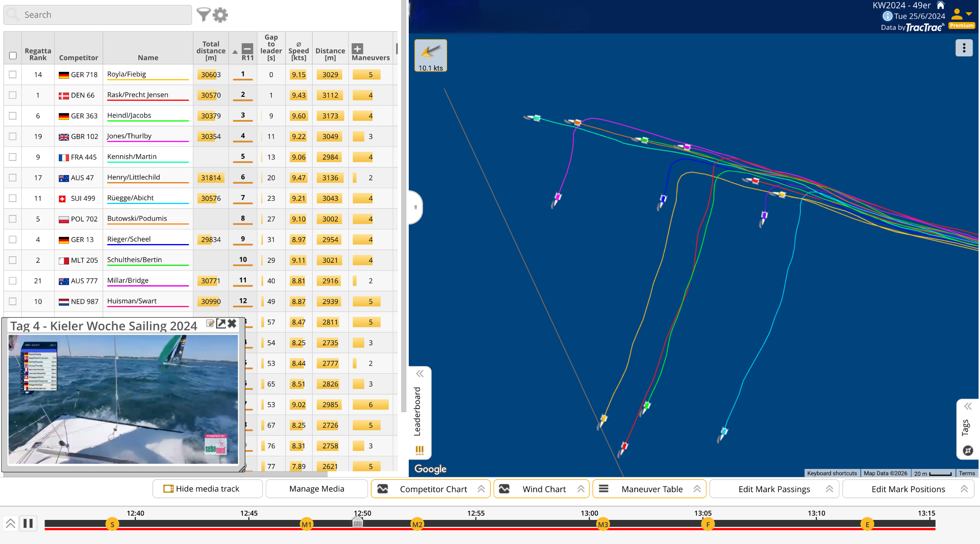Check the AUS 47 Henry/Littlechild checkbox
Viewport: 980px width, 544px height.
13,178
